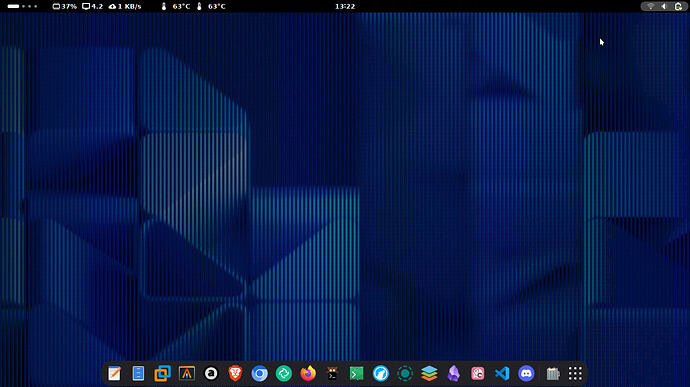Screen dimensions: 690x387
Task: Click the first 63°C temperature indicator
Action: coord(176,6)
